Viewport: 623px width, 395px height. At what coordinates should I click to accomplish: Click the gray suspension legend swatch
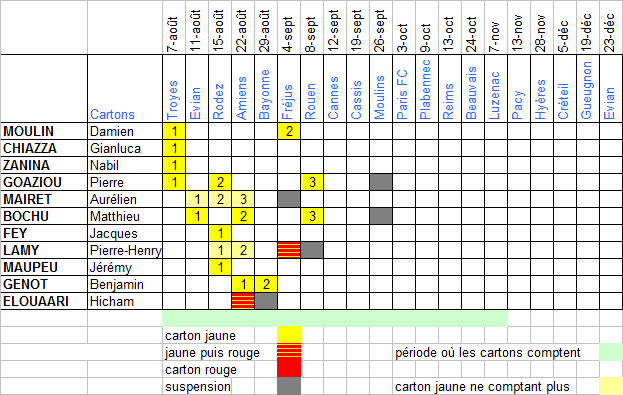pyautogui.click(x=289, y=386)
